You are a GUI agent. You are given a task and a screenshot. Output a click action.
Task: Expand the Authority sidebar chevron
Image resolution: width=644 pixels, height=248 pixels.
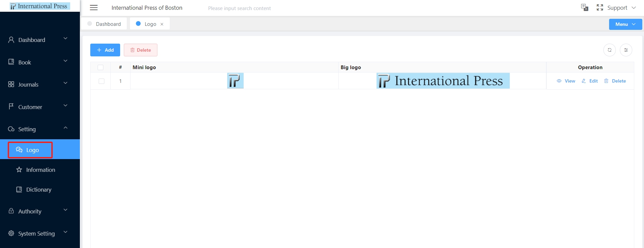click(x=65, y=210)
